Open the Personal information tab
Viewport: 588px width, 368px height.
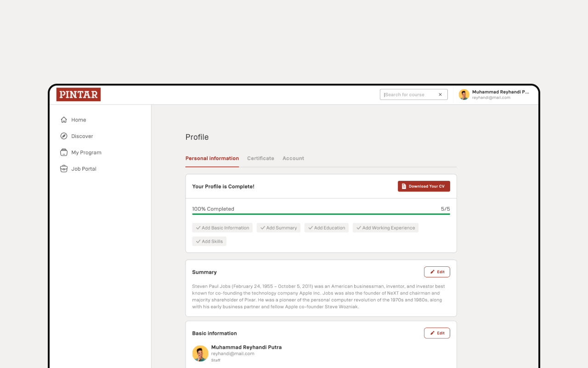tap(212, 158)
